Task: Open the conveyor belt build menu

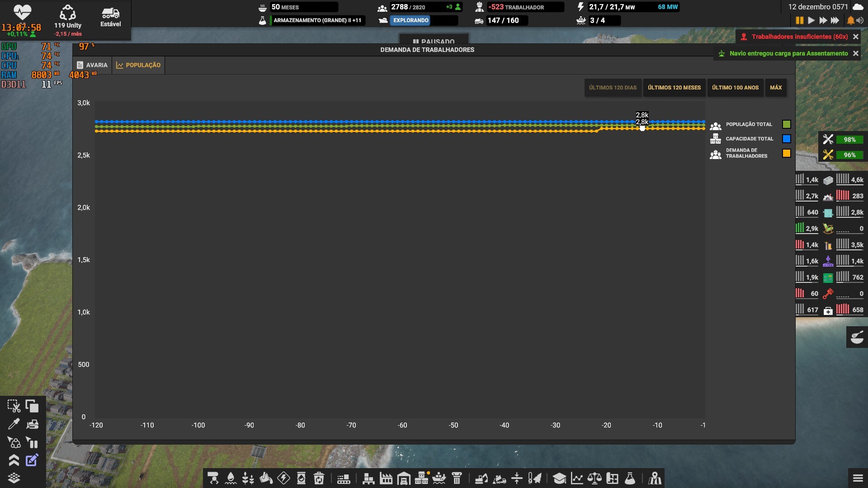Action: 344,478
